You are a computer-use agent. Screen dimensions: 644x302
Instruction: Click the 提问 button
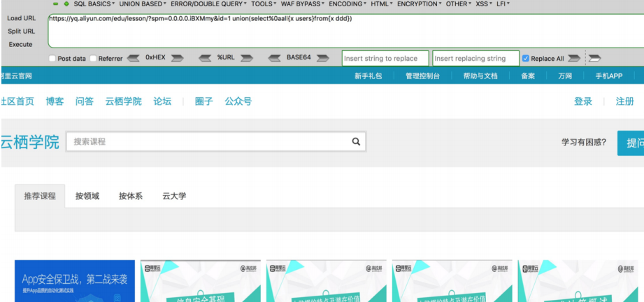point(631,143)
